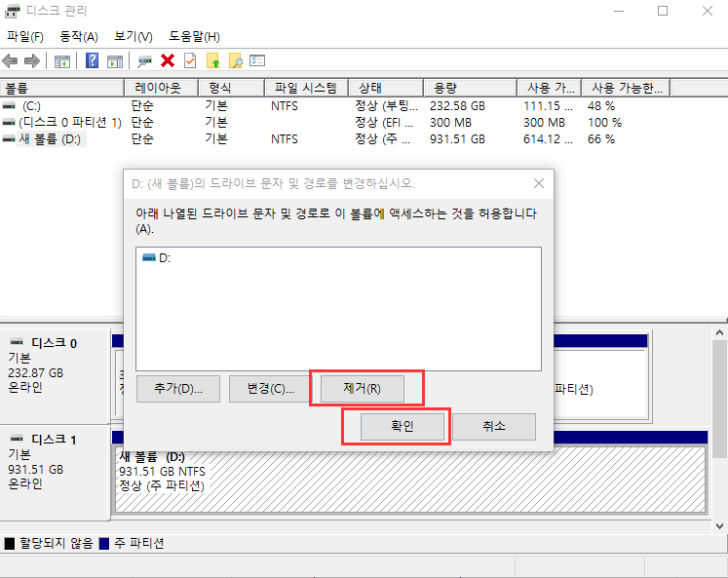
Task: Click the D: drive icon in dialog list
Action: 149,257
